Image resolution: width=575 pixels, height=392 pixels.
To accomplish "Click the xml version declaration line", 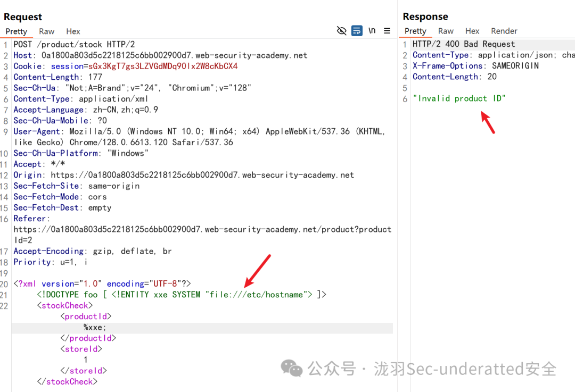I will [x=102, y=284].
